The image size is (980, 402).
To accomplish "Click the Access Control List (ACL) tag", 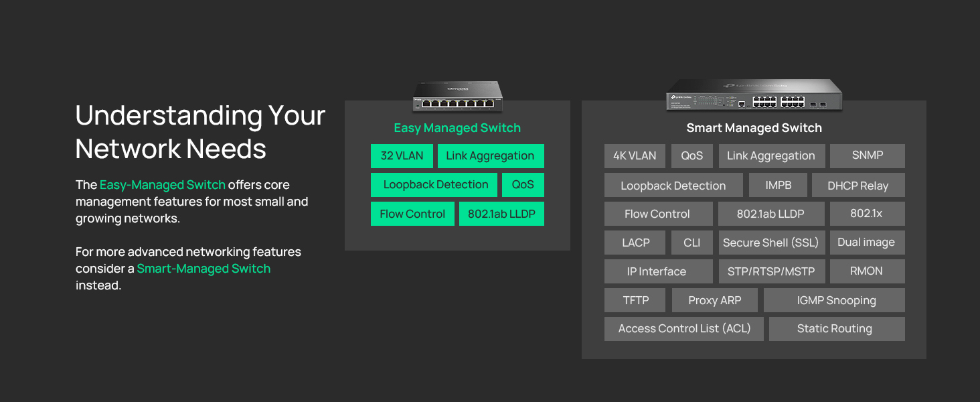I will (684, 329).
